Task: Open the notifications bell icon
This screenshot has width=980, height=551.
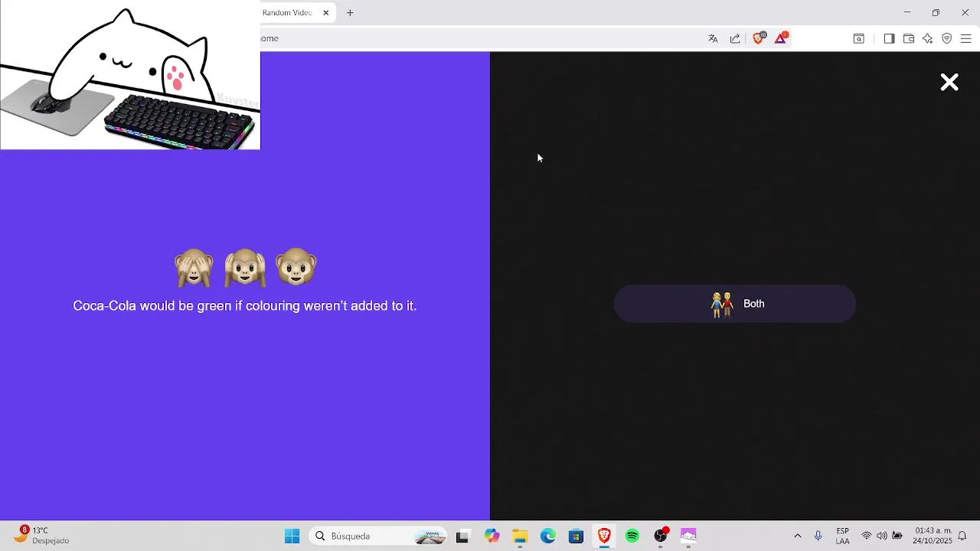Action: point(962,536)
